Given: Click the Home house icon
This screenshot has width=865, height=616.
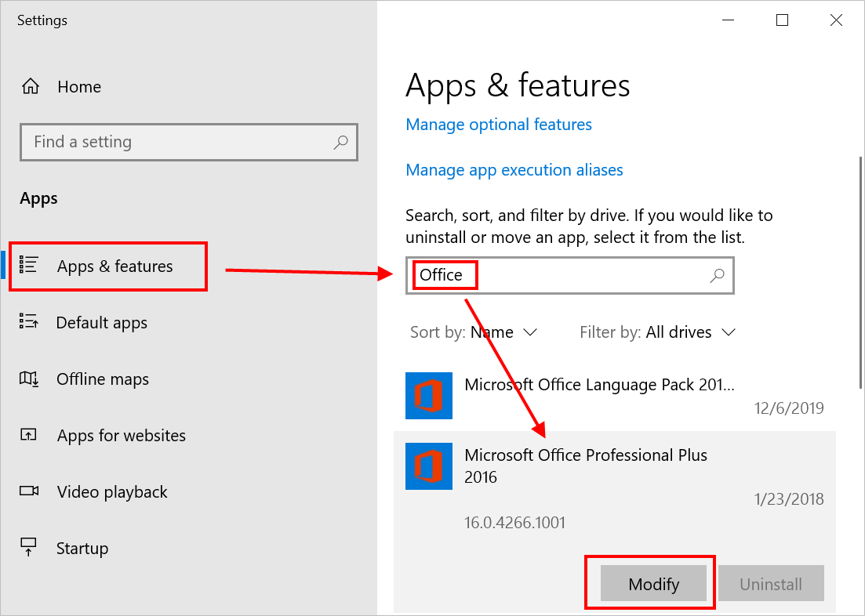Looking at the screenshot, I should coord(30,87).
